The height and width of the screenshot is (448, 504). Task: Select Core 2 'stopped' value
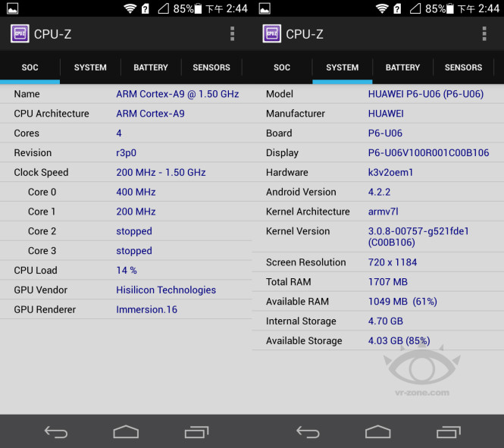pos(134,232)
